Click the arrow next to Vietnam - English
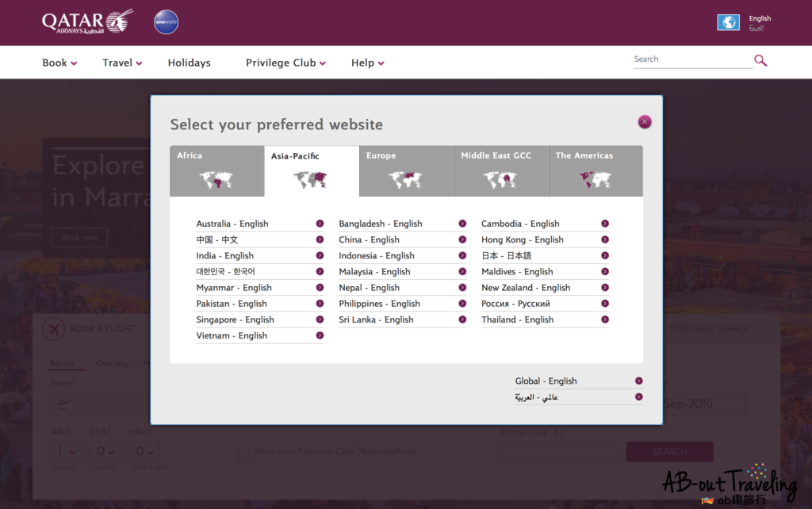Screen dimensions: 812x509 (320, 335)
